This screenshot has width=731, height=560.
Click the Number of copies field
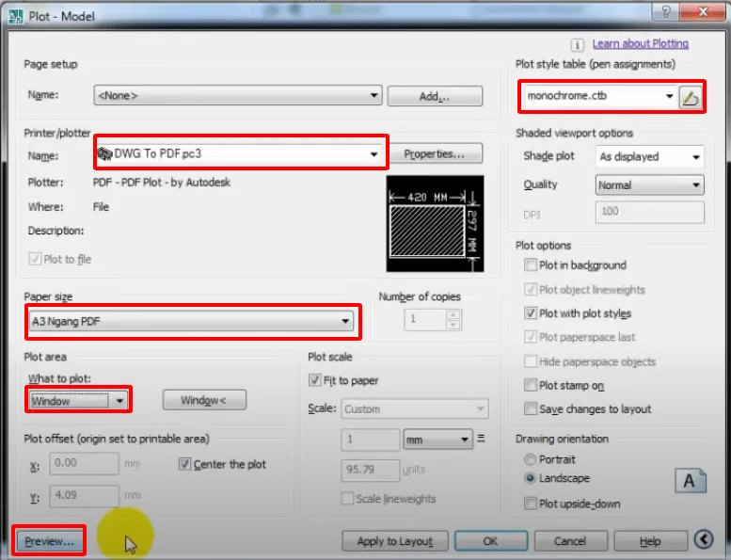(425, 320)
